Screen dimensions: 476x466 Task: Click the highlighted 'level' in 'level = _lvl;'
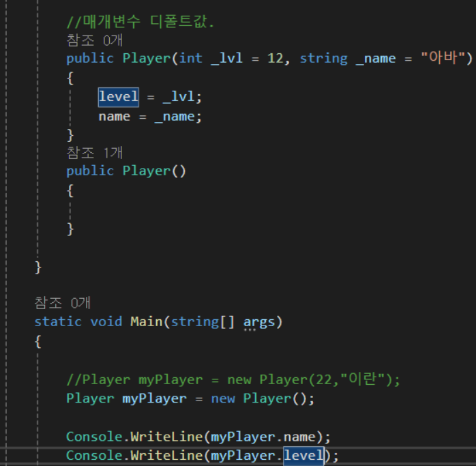[x=119, y=97]
